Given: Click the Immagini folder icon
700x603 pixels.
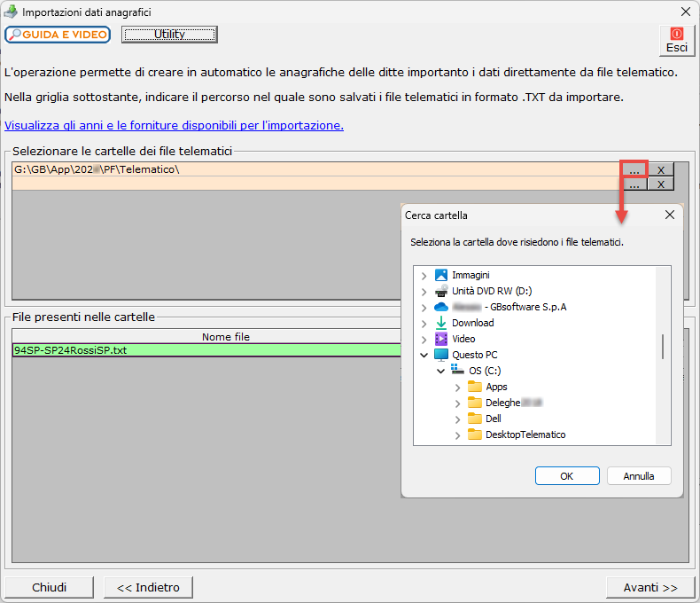Looking at the screenshot, I should [x=441, y=275].
